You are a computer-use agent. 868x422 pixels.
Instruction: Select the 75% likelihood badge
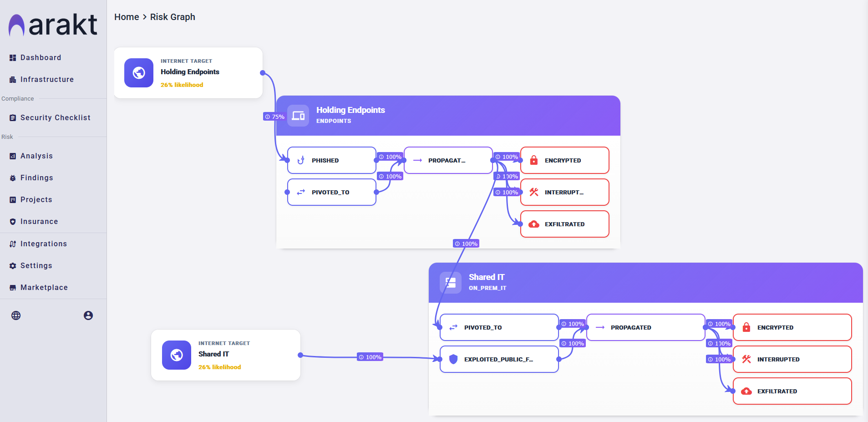click(x=274, y=116)
